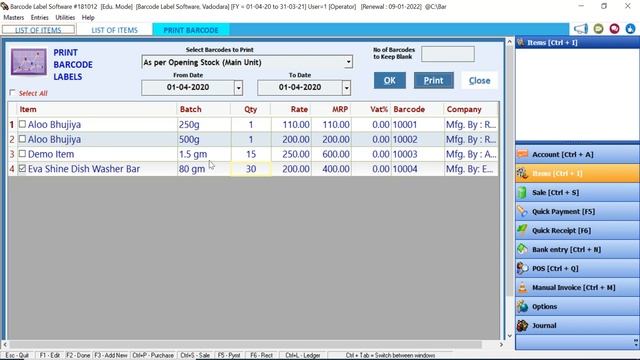
Task: Open the Entries menu
Action: point(40,18)
